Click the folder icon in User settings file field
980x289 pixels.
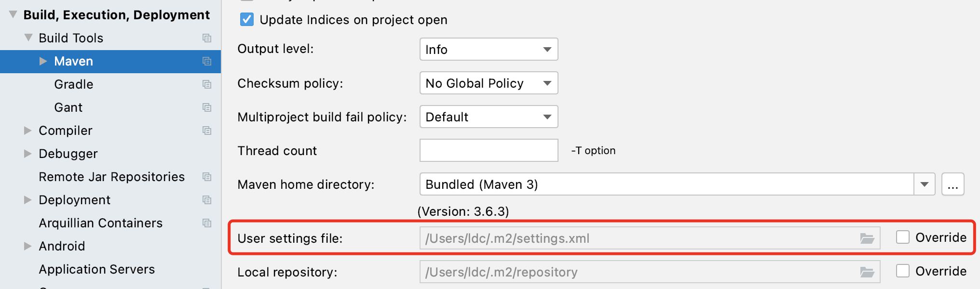(867, 238)
